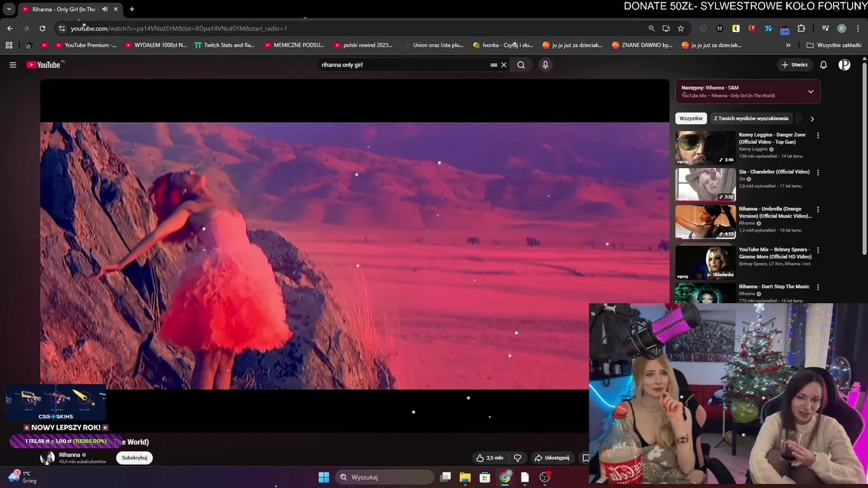This screenshot has width=868, height=488.
Task: Open more options for Sia Chandelier video
Action: point(818,172)
